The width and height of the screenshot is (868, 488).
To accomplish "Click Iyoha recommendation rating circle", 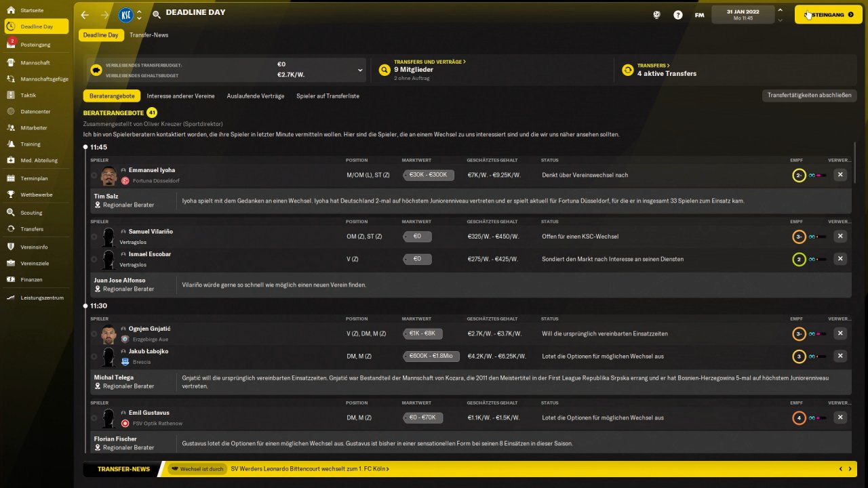I will pyautogui.click(x=799, y=175).
